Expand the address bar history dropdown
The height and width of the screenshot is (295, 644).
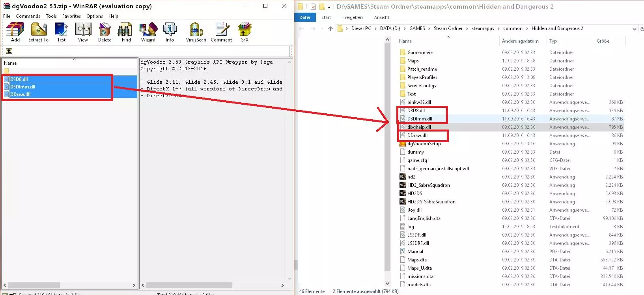(634, 29)
